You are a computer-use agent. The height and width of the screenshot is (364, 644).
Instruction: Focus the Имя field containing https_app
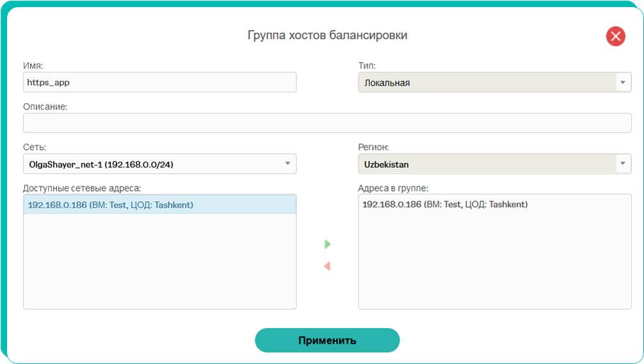[160, 82]
